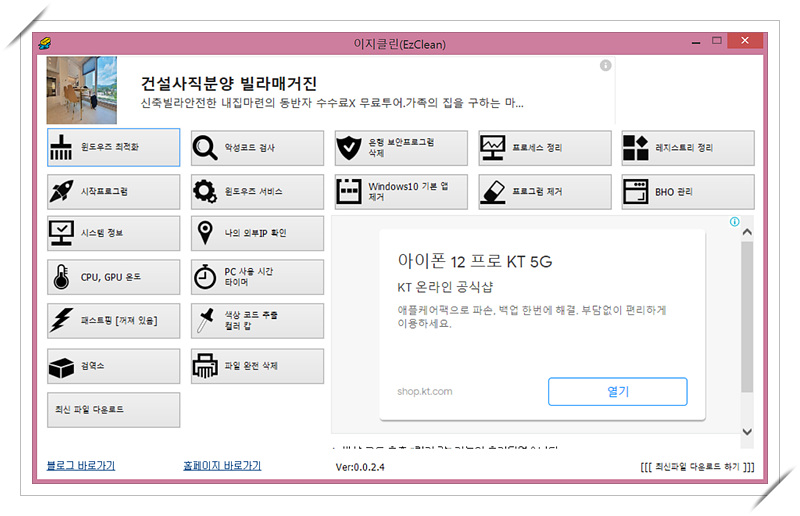Open the 블로그 바로가기 link
800x516 pixels.
(x=81, y=465)
